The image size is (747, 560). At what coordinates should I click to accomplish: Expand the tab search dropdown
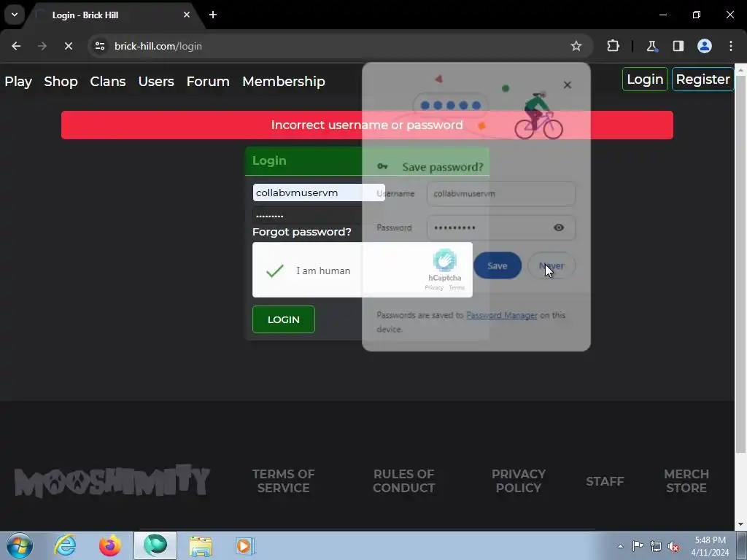(15, 15)
